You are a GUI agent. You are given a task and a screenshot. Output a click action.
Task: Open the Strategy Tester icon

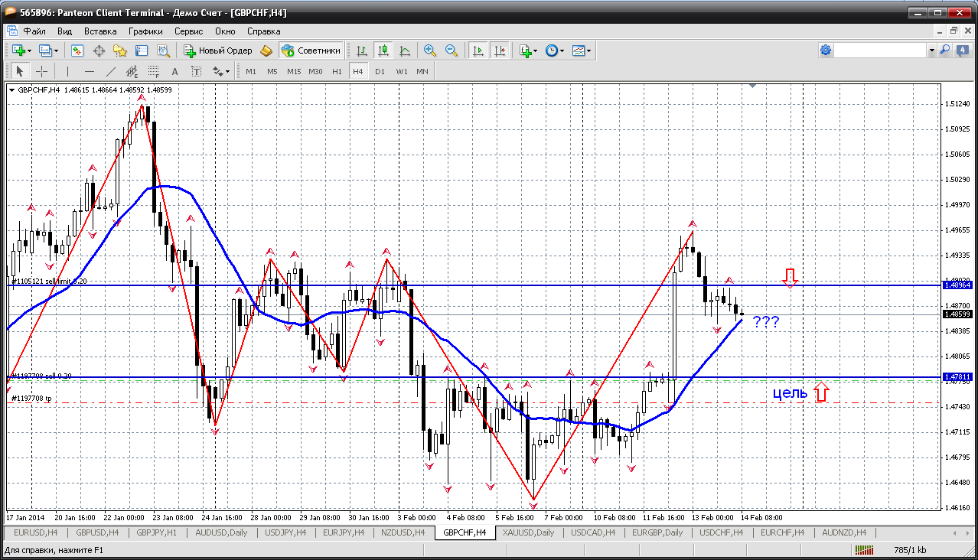pyautogui.click(x=163, y=50)
